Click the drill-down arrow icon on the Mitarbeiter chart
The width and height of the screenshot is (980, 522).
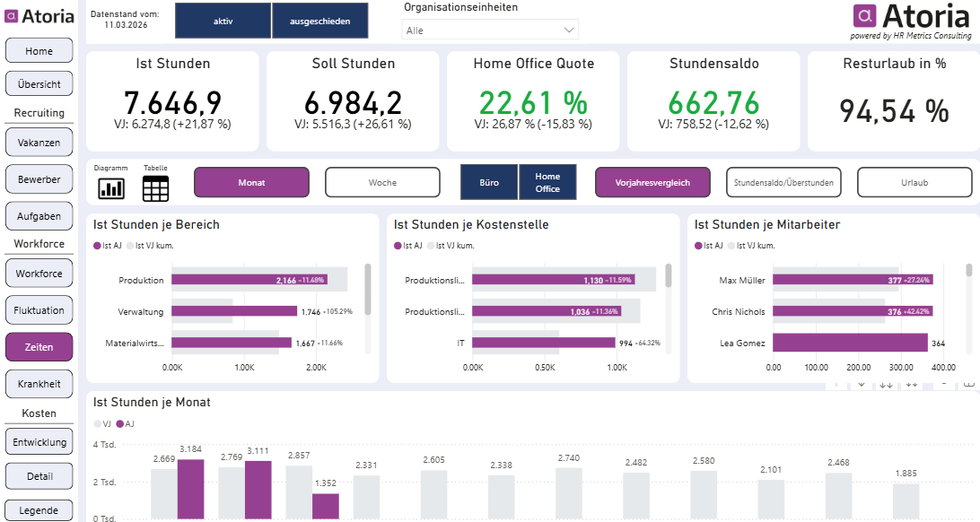point(862,385)
